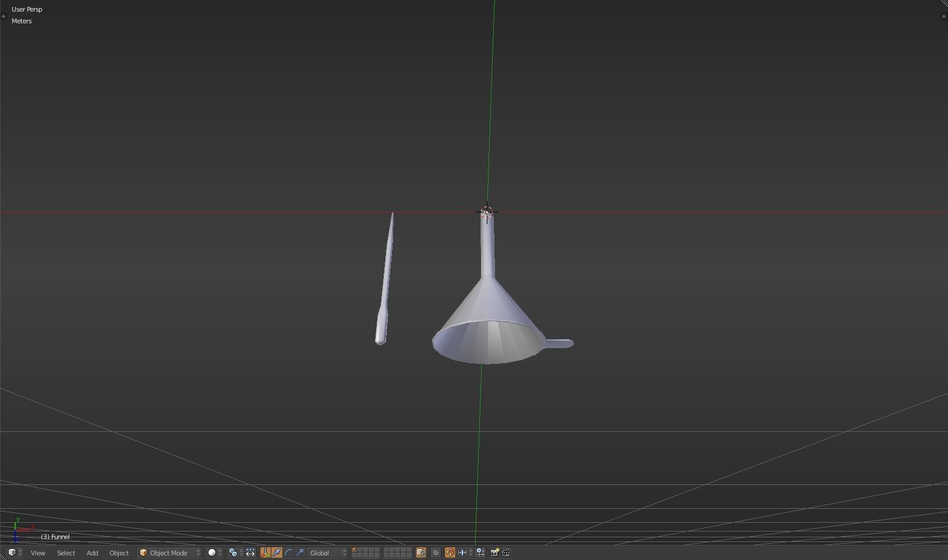
Task: Open the viewport shading selector
Action: point(214,552)
